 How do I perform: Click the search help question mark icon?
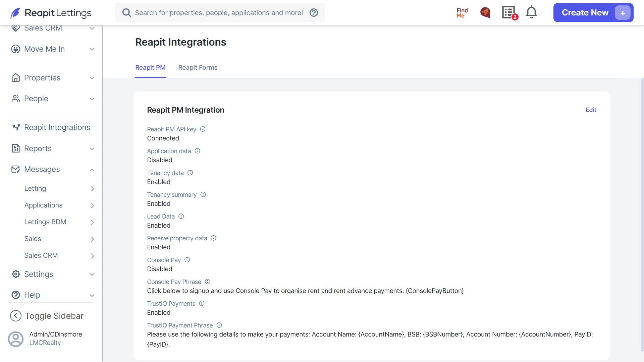coord(314,13)
